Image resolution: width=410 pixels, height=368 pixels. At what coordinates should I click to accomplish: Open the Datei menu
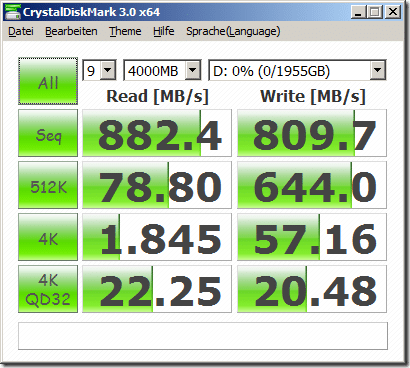(21, 31)
